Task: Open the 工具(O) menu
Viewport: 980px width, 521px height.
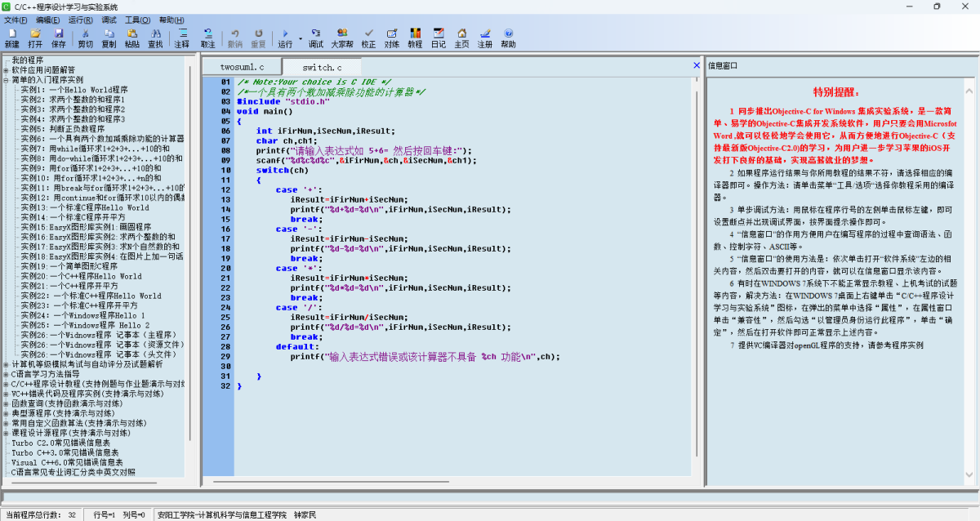Action: coord(137,20)
